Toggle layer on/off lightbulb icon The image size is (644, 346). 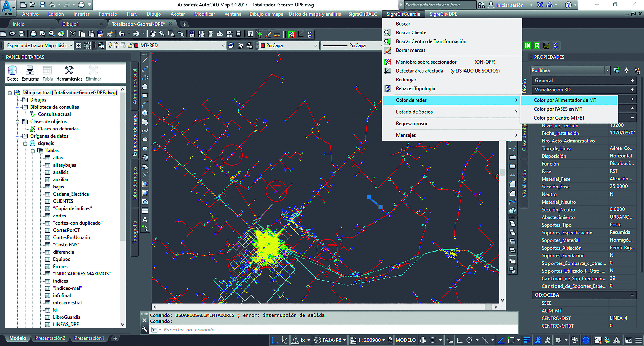coord(110,45)
